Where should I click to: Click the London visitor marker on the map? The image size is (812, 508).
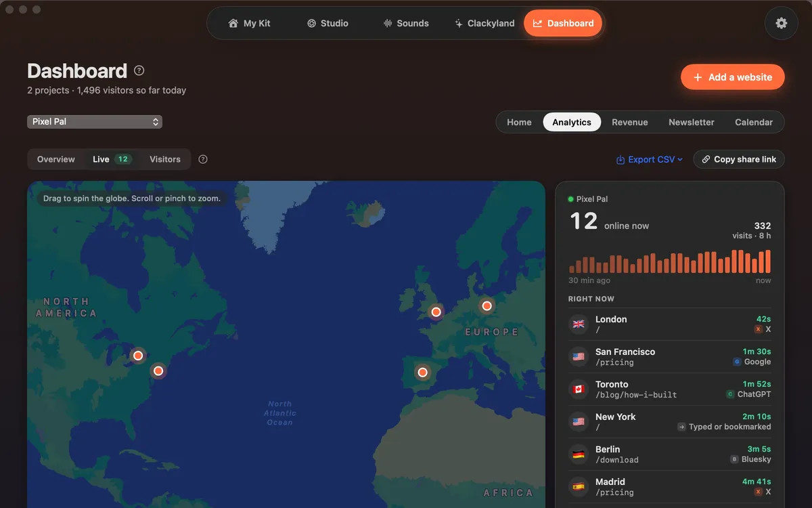click(x=436, y=312)
